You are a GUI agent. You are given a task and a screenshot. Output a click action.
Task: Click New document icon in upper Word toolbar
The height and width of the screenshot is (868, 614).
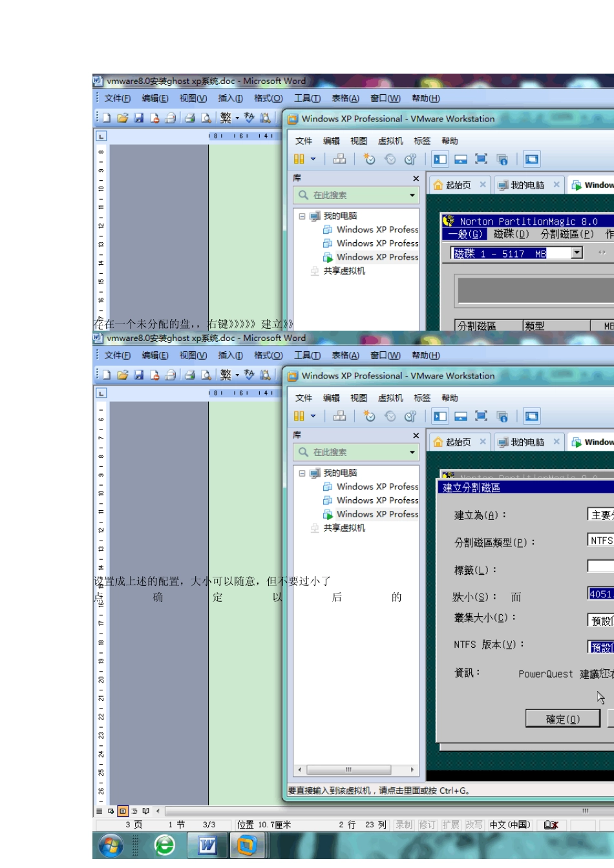[x=107, y=118]
